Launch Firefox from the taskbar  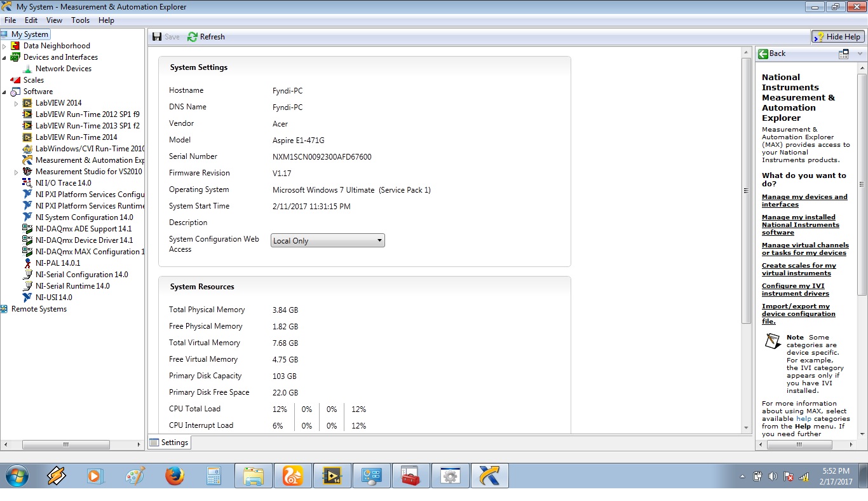click(174, 476)
